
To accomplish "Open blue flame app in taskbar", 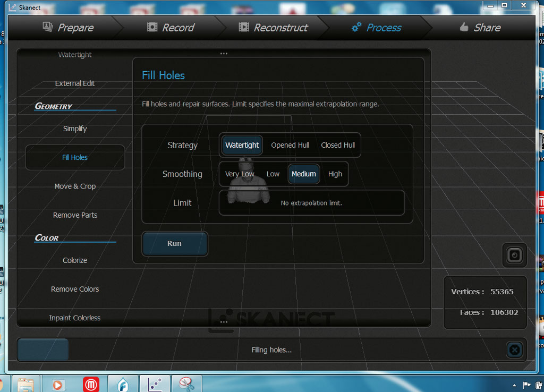I will pyautogui.click(x=123, y=385).
